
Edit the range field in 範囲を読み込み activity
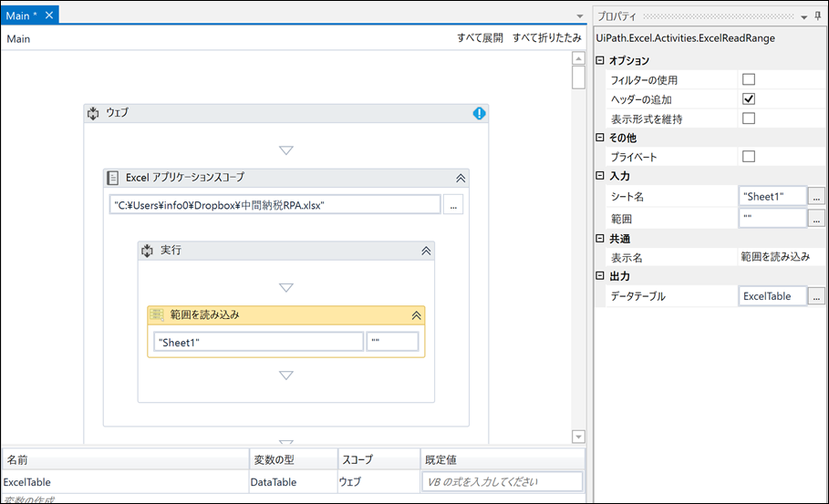[393, 342]
